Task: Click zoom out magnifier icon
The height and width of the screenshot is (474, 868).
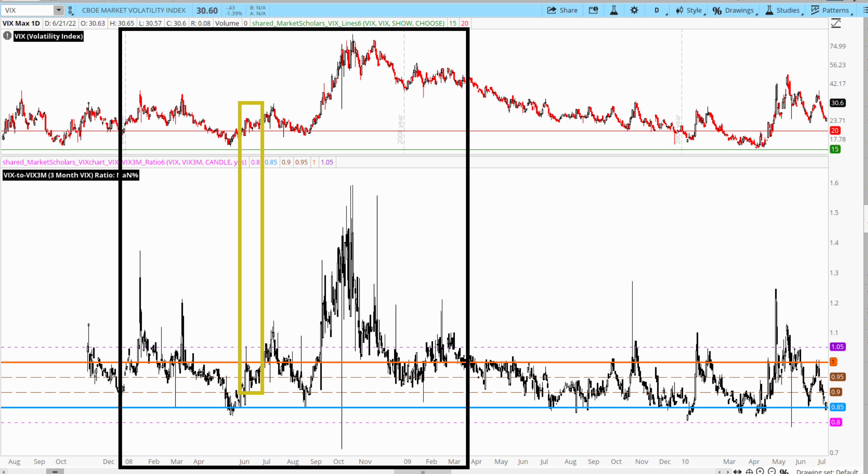Action: 772,471
